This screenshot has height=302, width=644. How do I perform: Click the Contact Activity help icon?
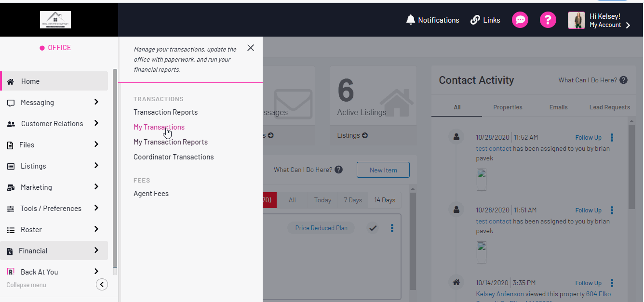624,80
